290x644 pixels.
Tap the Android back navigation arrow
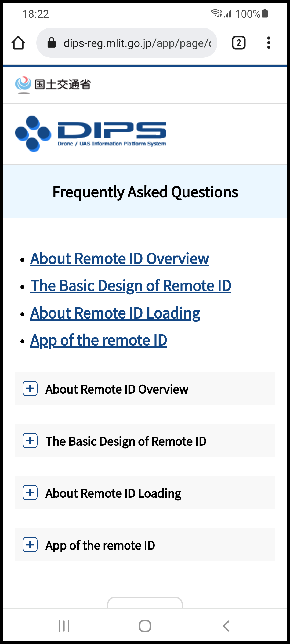[226, 626]
